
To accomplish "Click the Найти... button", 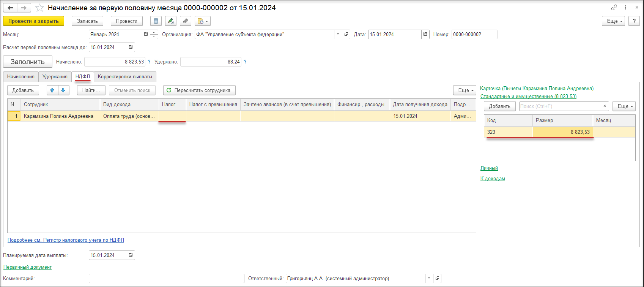I will pyautogui.click(x=91, y=90).
